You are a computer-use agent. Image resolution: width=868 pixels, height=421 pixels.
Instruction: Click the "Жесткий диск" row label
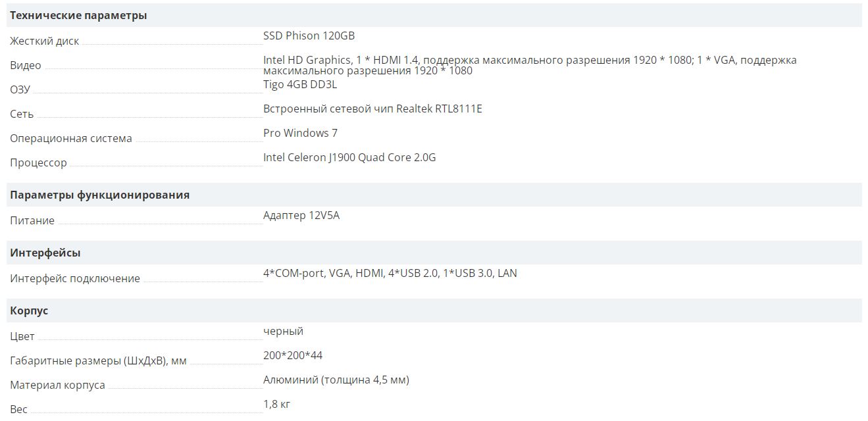tap(44, 41)
